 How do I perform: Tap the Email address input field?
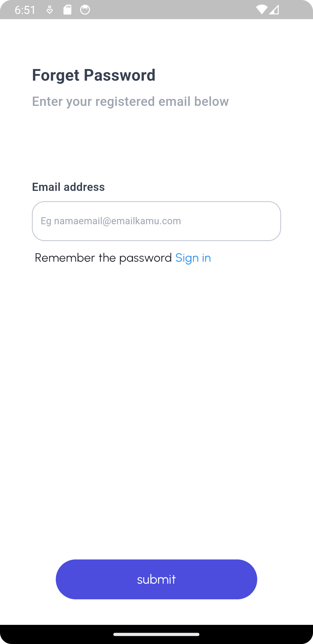point(156,221)
